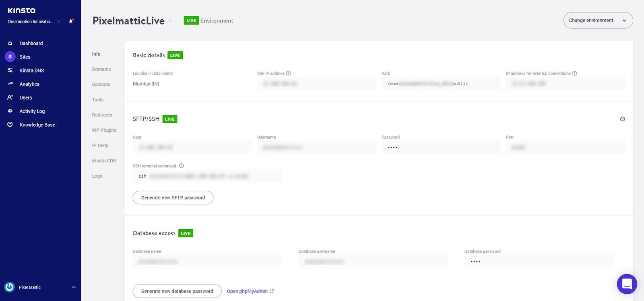This screenshot has width=644, height=301.
Task: Click the Path field
Action: click(441, 84)
